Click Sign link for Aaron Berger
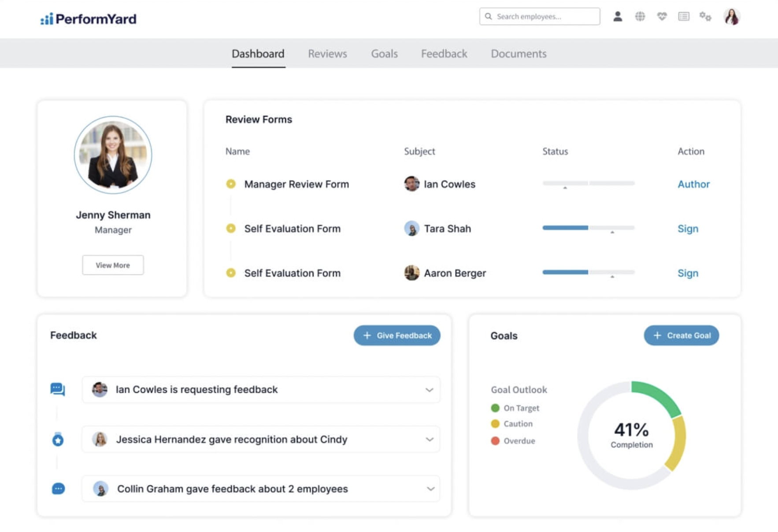 [688, 273]
